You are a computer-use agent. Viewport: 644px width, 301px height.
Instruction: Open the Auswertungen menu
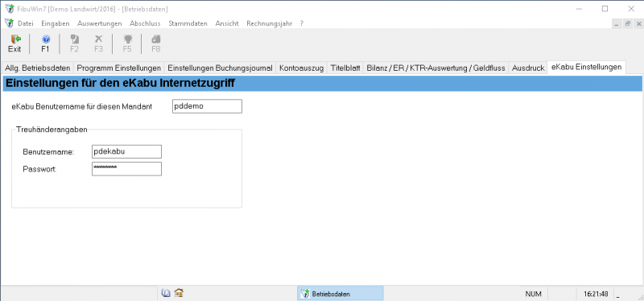pos(99,23)
